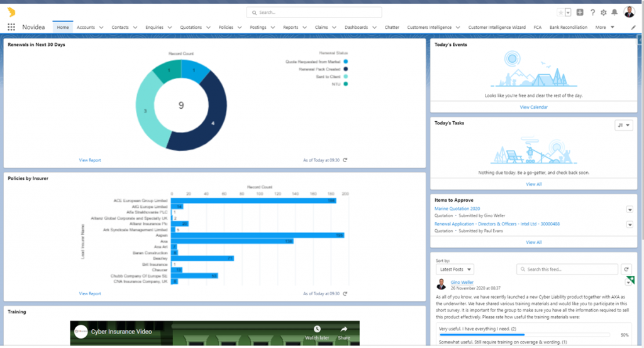Open the Gino Weller profile link
The width and height of the screenshot is (644, 348).
click(x=462, y=282)
